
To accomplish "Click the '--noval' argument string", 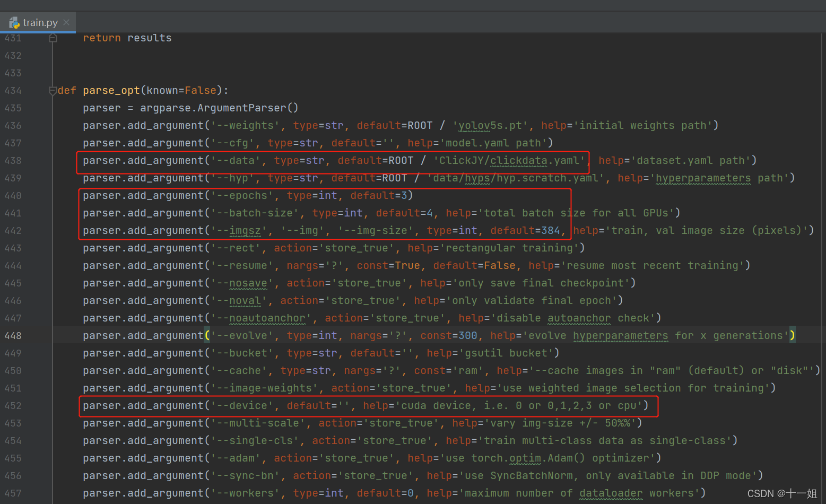I will tap(239, 301).
